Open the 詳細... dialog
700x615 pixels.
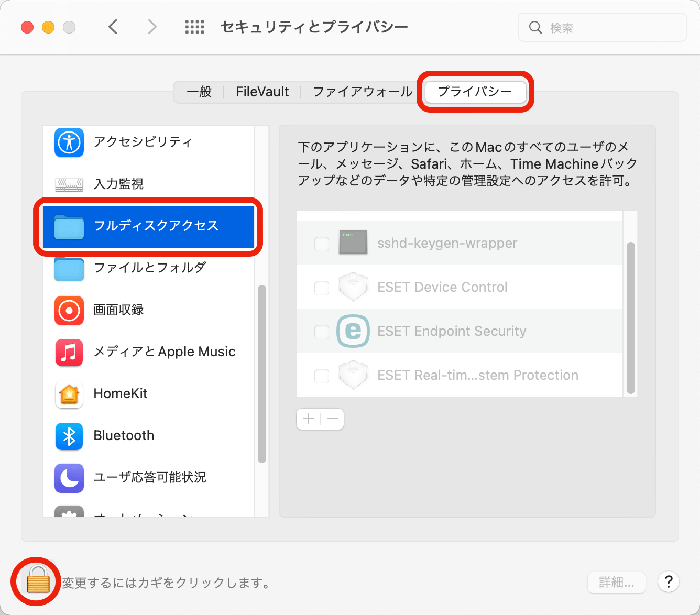pos(617,582)
